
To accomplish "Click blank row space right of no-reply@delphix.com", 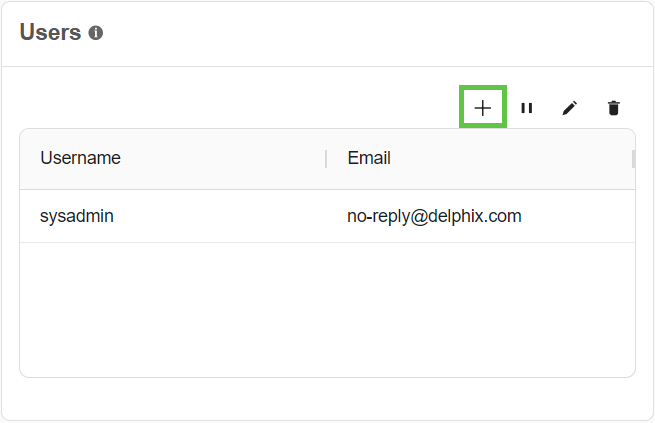I will [x=580, y=216].
